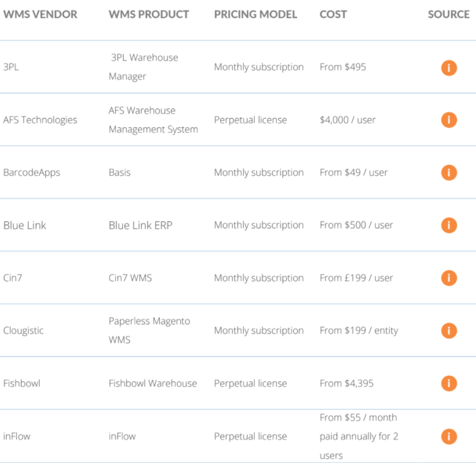Viewport: 476px width, 463px height.
Task: Select the Cin7 vendor cell
Action: [13, 278]
